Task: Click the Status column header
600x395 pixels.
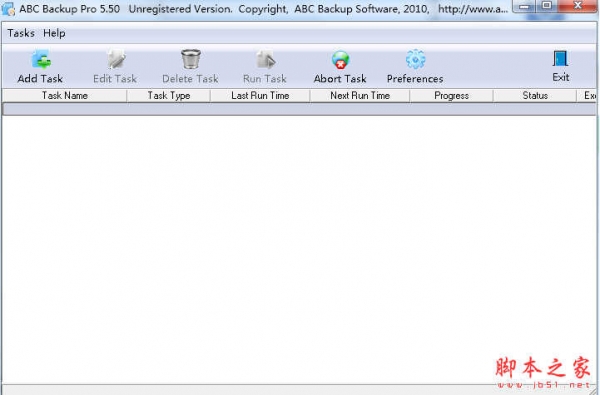Action: coord(535,96)
